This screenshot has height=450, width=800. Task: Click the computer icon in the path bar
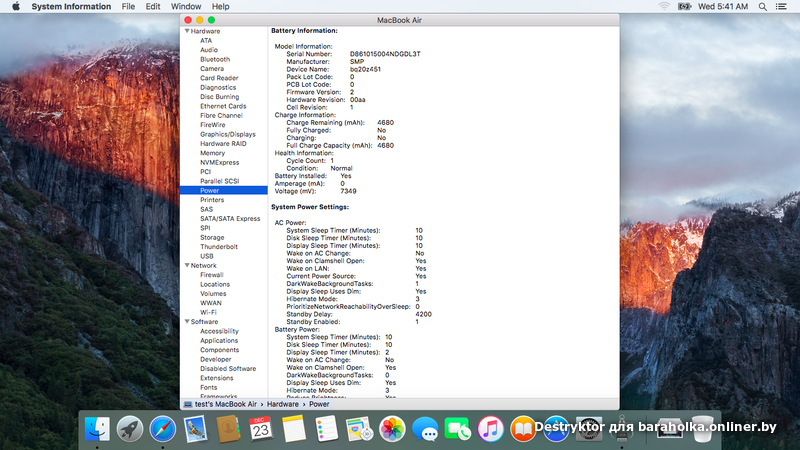pos(188,404)
